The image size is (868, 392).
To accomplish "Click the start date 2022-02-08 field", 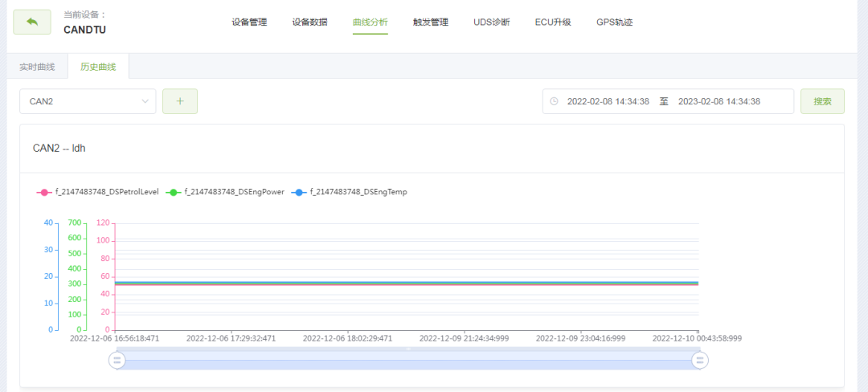I will [x=608, y=101].
